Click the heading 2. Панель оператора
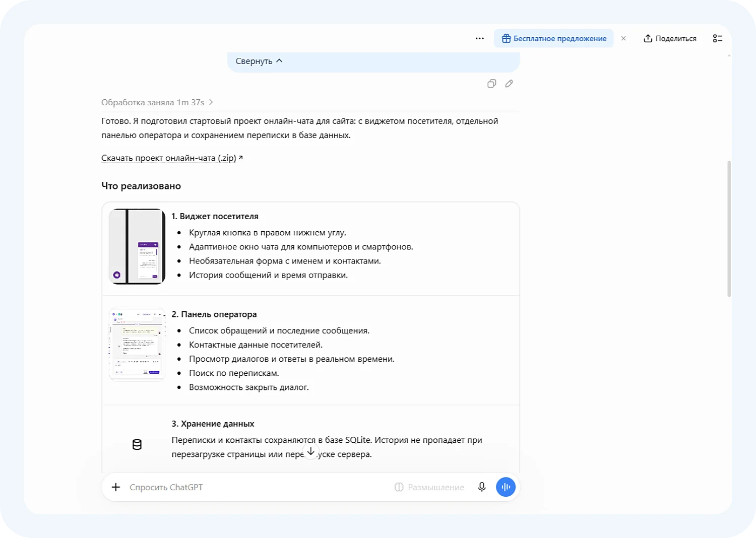Screen dimensions: 756x538 [x=214, y=314]
